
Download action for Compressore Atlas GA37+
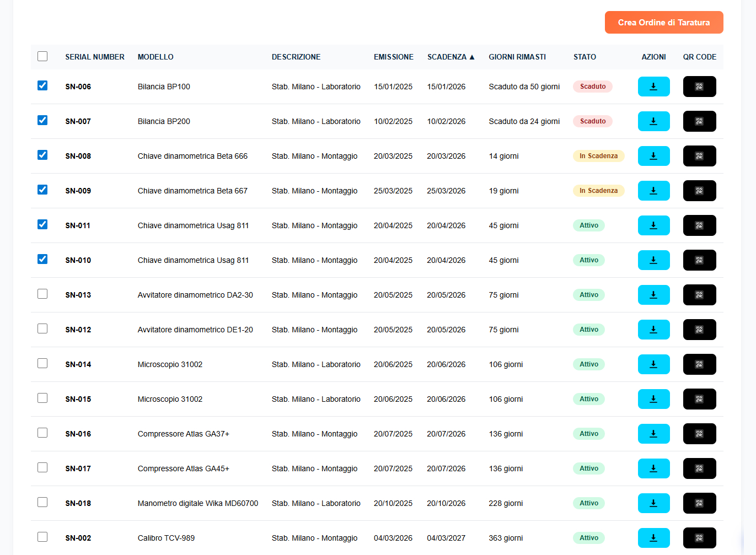(x=653, y=434)
